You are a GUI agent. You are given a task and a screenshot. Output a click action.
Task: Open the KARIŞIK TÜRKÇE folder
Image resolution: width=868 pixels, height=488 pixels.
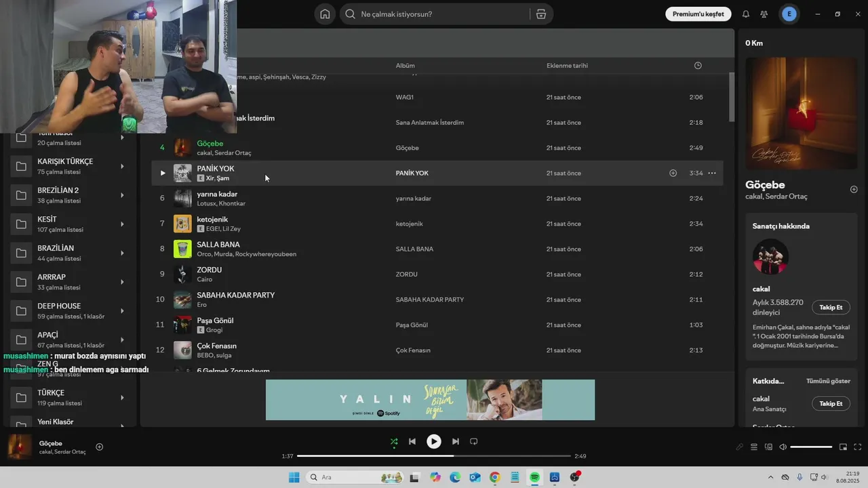71,166
